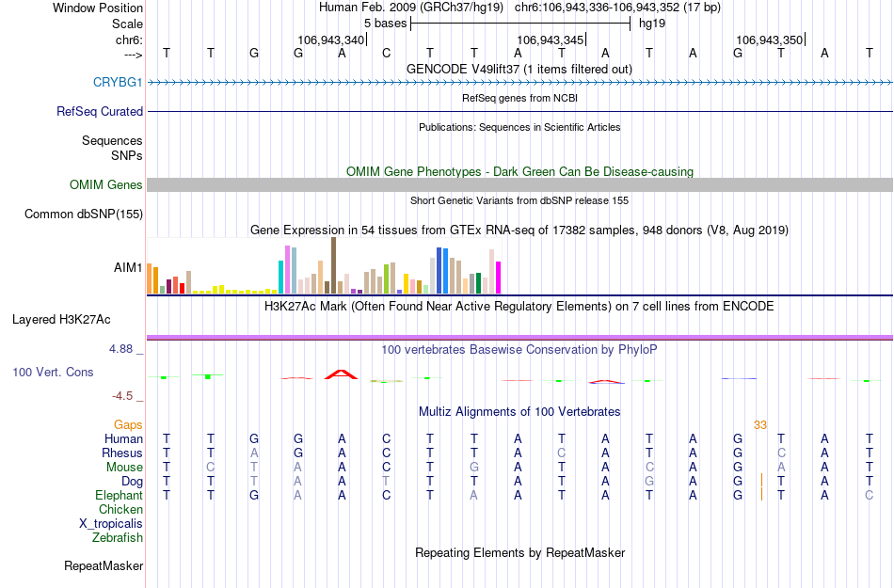Click the H3K27Ac Mark track title
Viewport: 894px width, 588px height.
(519, 307)
